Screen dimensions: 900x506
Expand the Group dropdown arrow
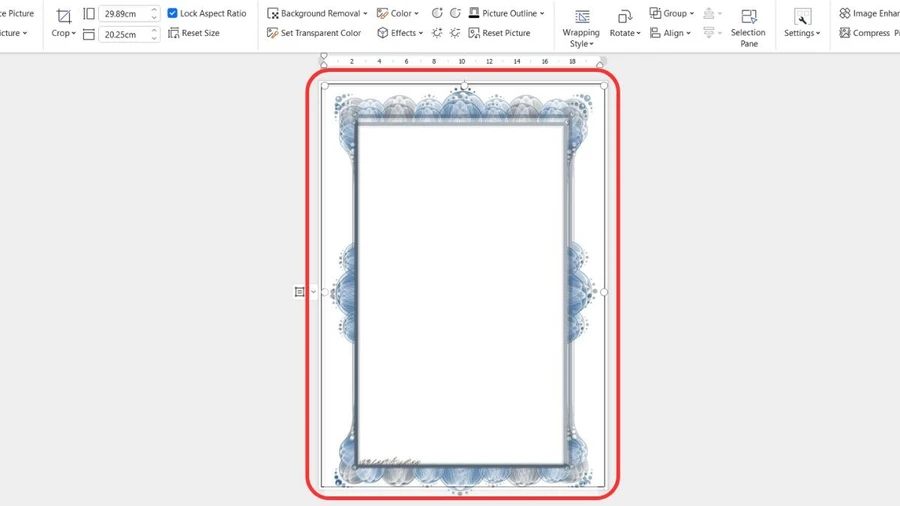(692, 13)
